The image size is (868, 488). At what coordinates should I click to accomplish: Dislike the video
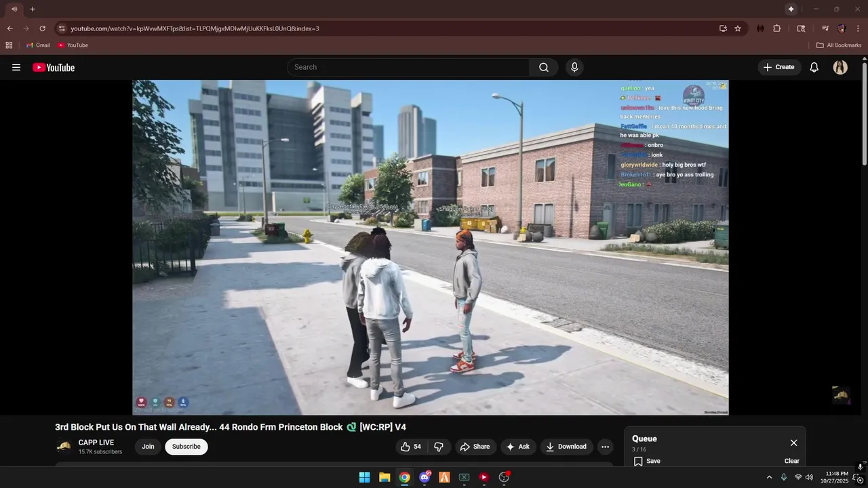pos(439,447)
